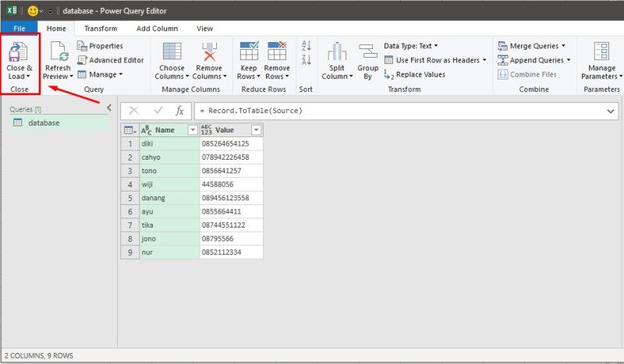Collapse the Queries pane
624x364 pixels.
point(109,108)
